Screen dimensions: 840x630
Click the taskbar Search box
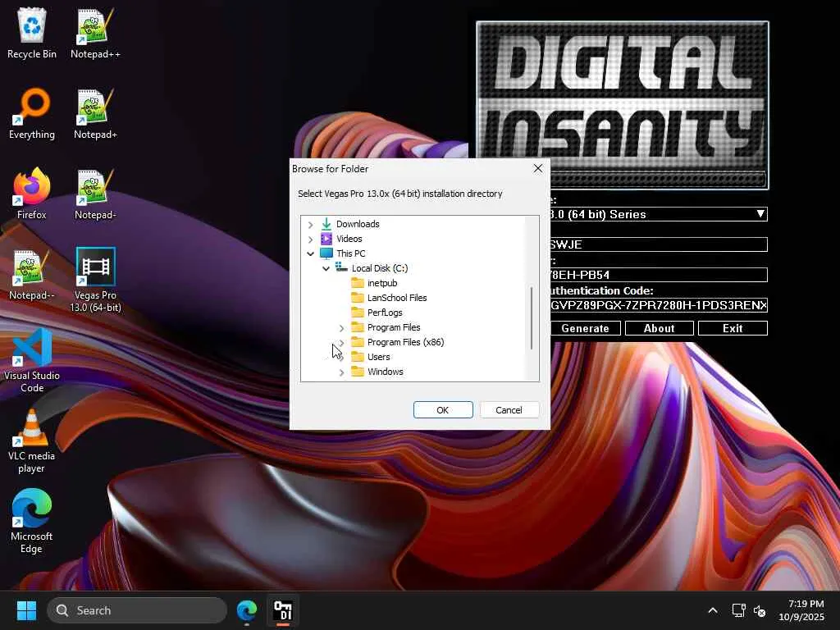pos(137,610)
